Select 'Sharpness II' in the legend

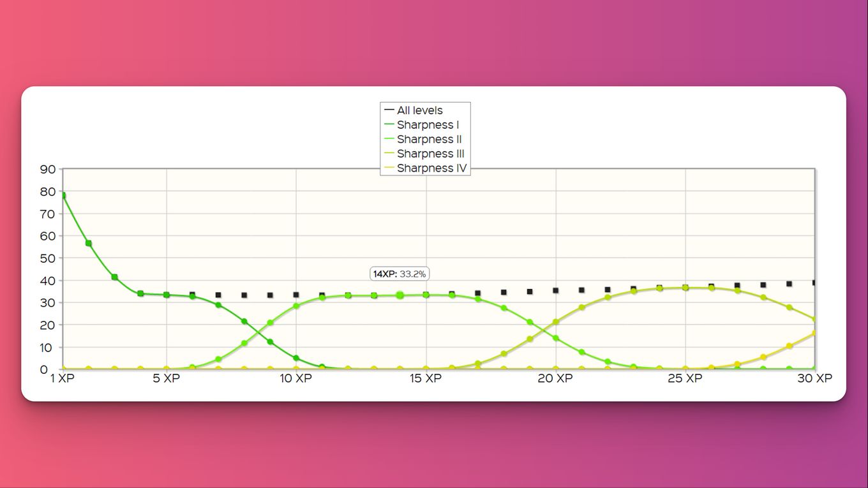click(x=423, y=139)
